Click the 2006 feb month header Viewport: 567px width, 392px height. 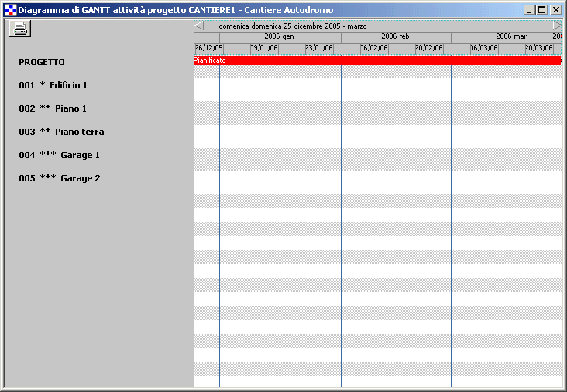click(395, 37)
